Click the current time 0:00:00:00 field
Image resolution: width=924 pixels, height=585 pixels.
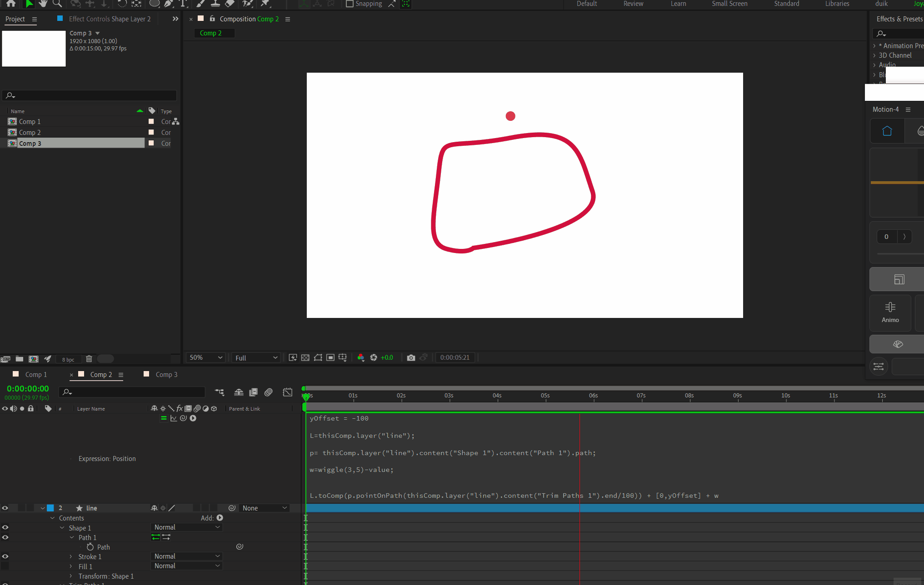click(28, 389)
